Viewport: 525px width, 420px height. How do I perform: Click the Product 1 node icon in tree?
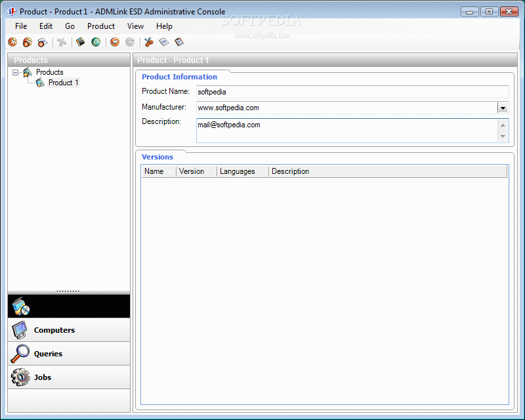point(40,83)
